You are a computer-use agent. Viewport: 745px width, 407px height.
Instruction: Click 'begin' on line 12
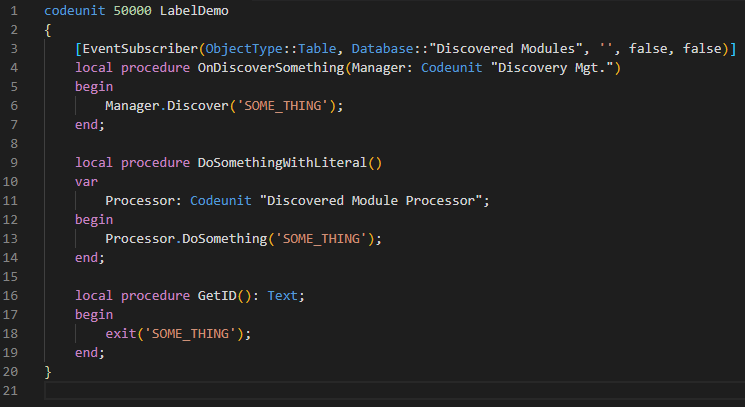pos(94,219)
